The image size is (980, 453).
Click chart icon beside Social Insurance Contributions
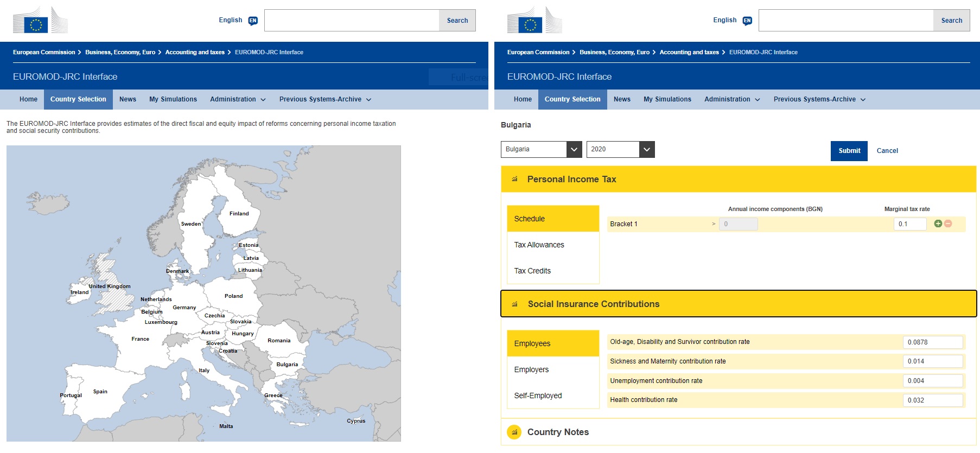(514, 304)
